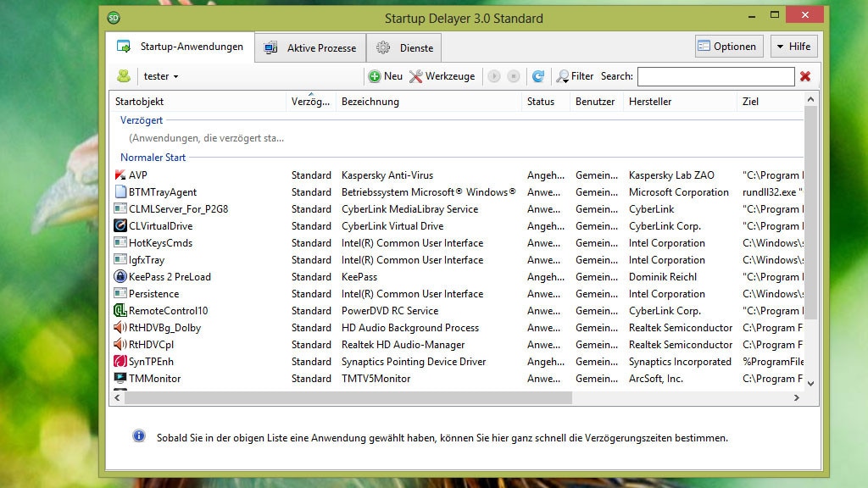This screenshot has height=488, width=868.
Task: Expand the Hilfe dropdown menu
Action: [793, 47]
